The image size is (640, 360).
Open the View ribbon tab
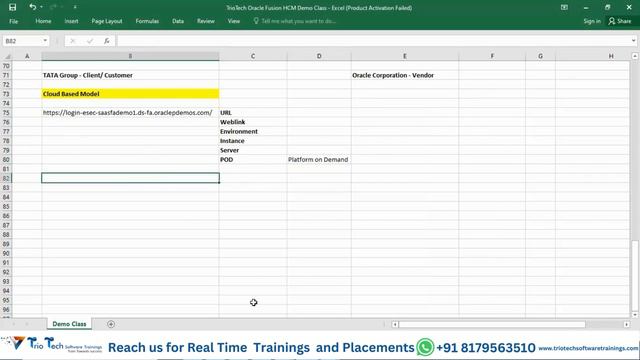click(233, 21)
